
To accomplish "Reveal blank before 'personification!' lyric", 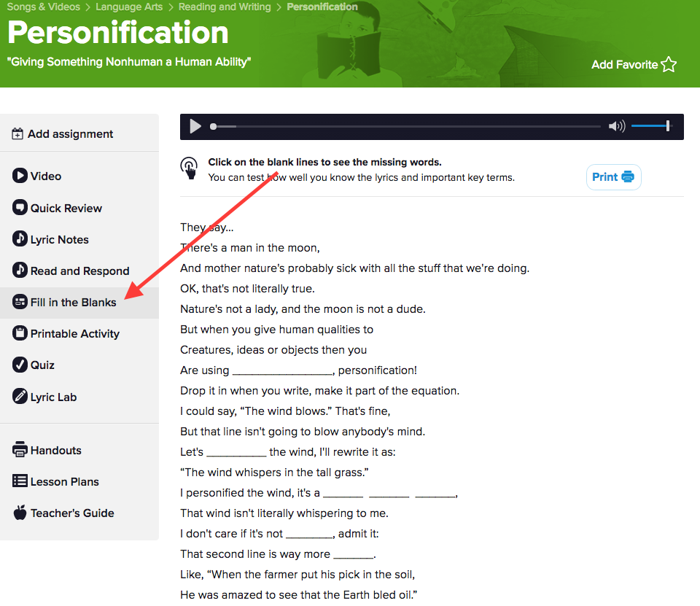I will pos(282,371).
